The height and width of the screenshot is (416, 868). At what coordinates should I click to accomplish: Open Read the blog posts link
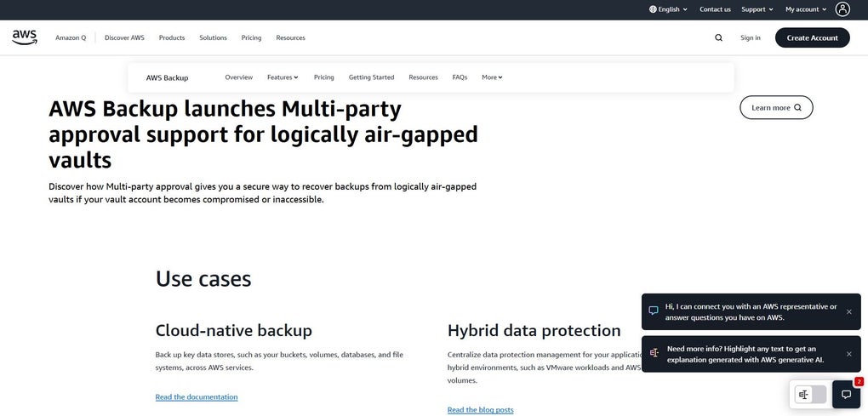pos(481,410)
